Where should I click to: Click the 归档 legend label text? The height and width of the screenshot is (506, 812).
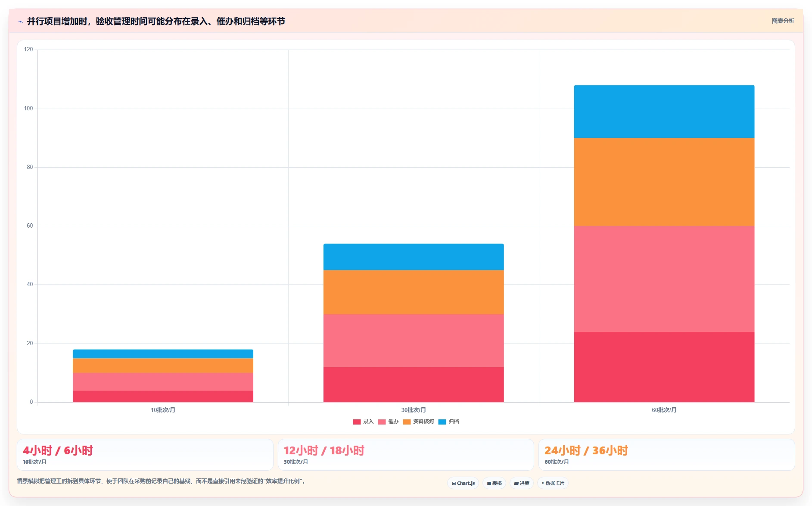(454, 422)
